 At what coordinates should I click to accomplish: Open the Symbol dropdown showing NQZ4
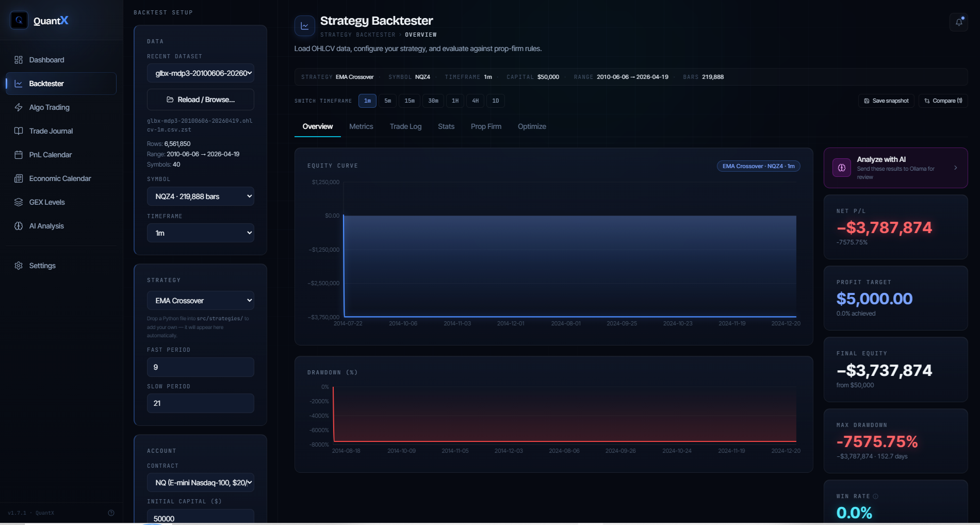(201, 196)
